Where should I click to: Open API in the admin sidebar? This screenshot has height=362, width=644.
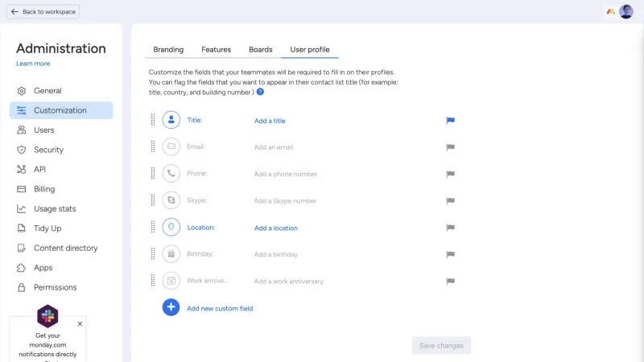(61, 170)
